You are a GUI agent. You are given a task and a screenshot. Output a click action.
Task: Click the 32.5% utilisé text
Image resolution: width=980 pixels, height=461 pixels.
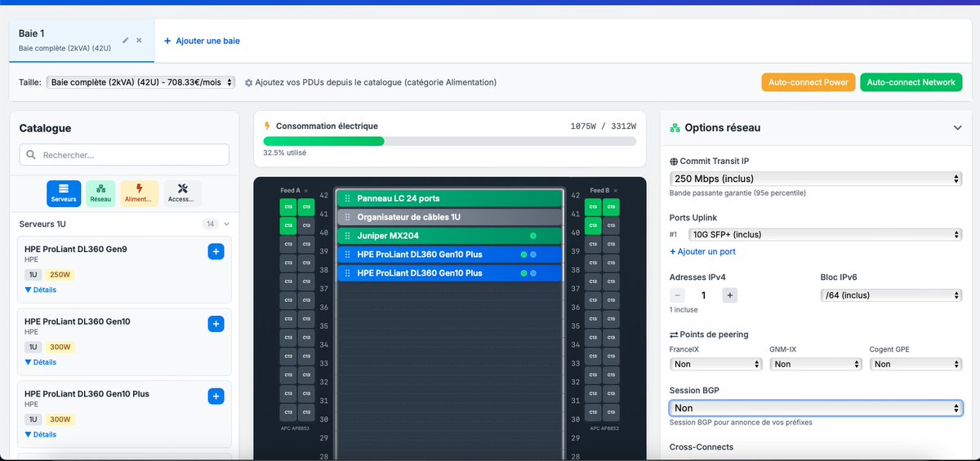click(x=284, y=153)
